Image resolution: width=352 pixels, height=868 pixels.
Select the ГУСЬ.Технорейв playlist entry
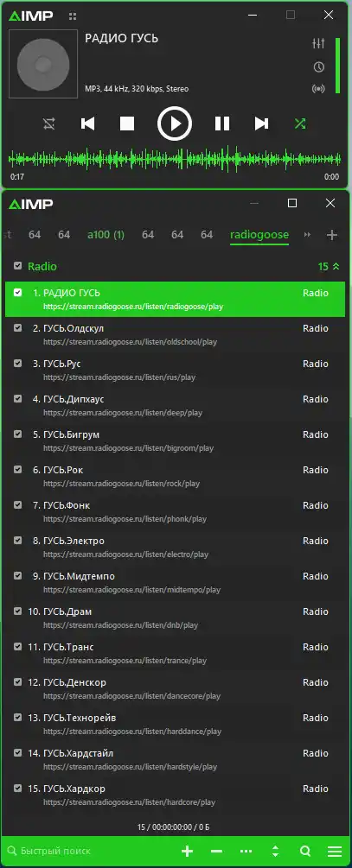pos(176,724)
